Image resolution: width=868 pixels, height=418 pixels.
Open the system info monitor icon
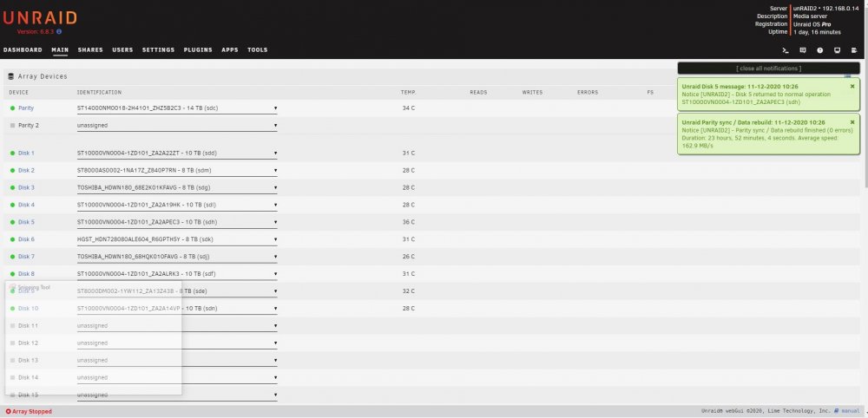pos(837,50)
